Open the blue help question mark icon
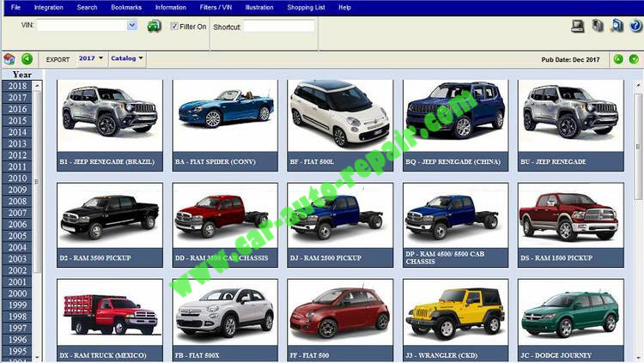This screenshot has height=363, width=644. point(635,26)
